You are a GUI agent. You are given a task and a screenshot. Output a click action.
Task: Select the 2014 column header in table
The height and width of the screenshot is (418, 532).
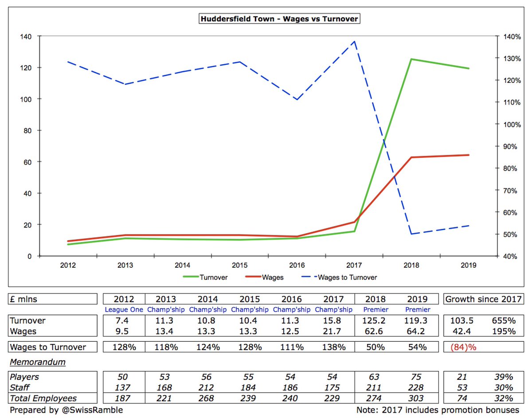coord(208,299)
